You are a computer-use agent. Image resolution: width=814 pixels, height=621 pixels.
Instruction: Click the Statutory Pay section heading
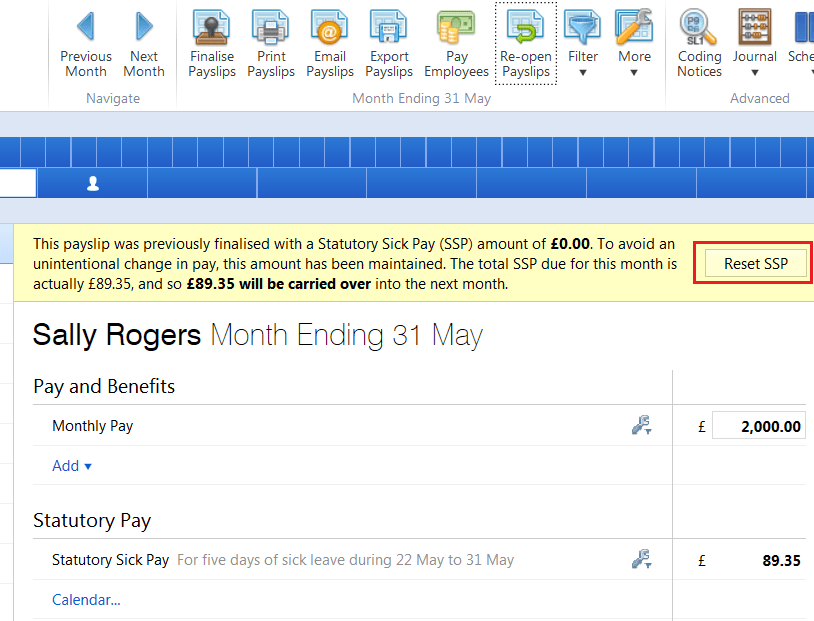92,520
